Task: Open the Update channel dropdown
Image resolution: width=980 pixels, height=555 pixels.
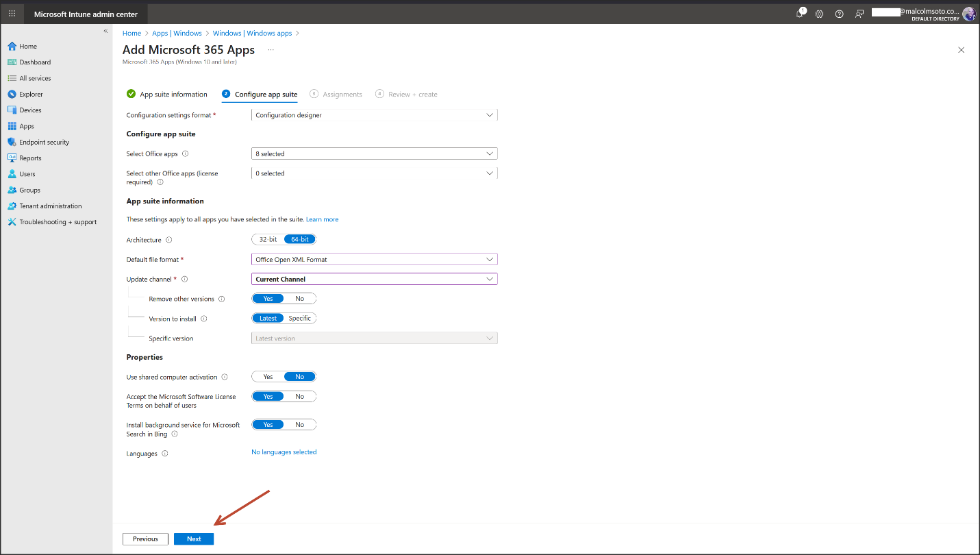Action: tap(374, 280)
